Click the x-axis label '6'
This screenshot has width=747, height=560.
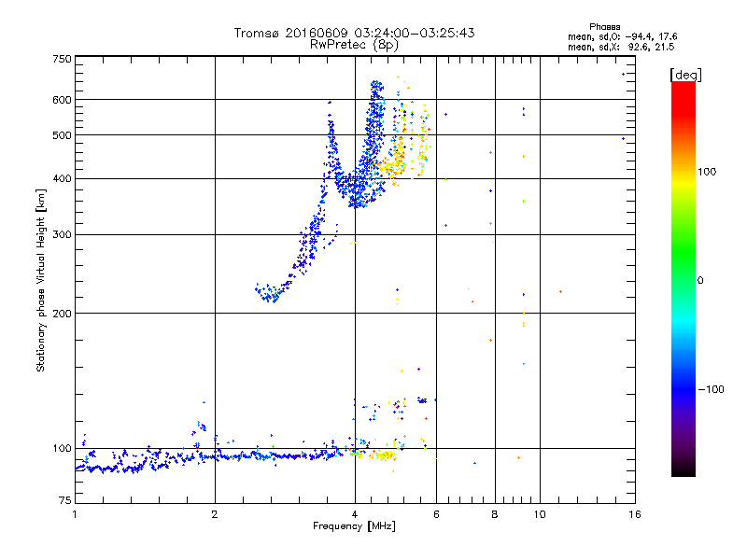[x=436, y=514]
